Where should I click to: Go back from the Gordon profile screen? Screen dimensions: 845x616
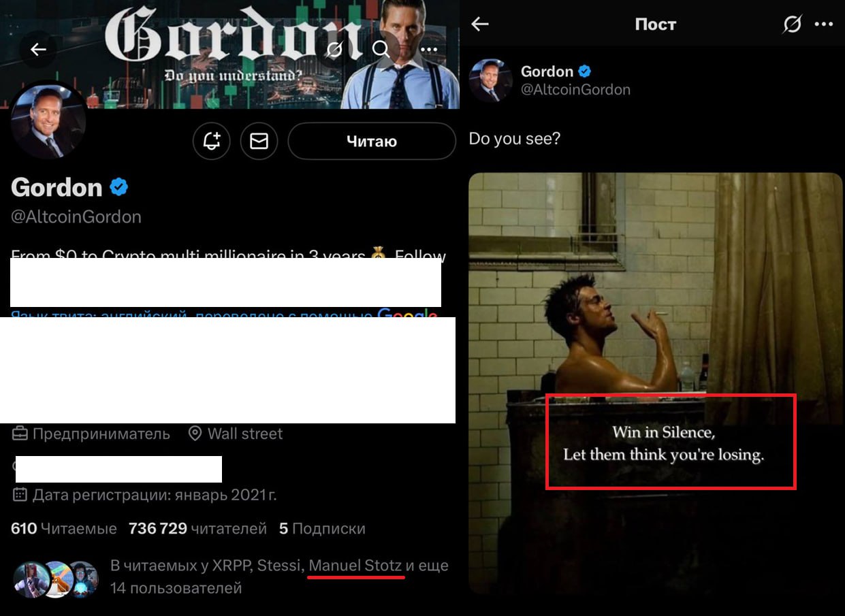coord(38,49)
